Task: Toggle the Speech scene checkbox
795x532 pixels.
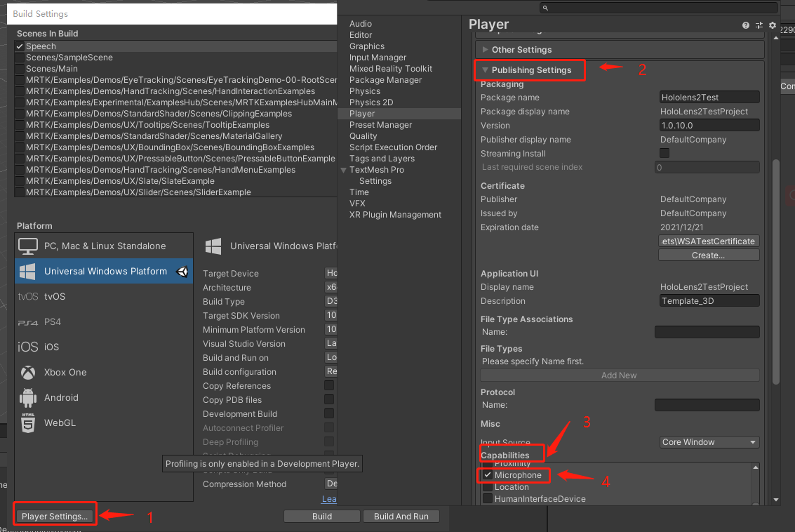Action: pos(20,46)
